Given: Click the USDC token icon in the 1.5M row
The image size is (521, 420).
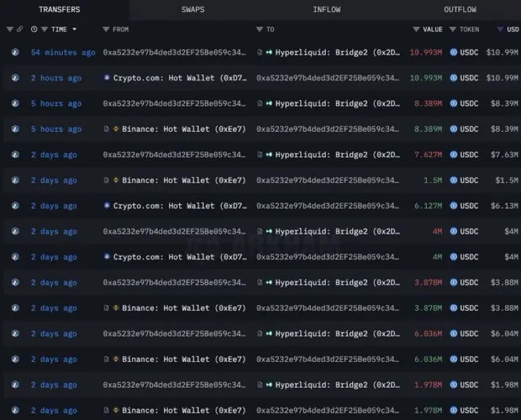Looking at the screenshot, I should (x=453, y=180).
